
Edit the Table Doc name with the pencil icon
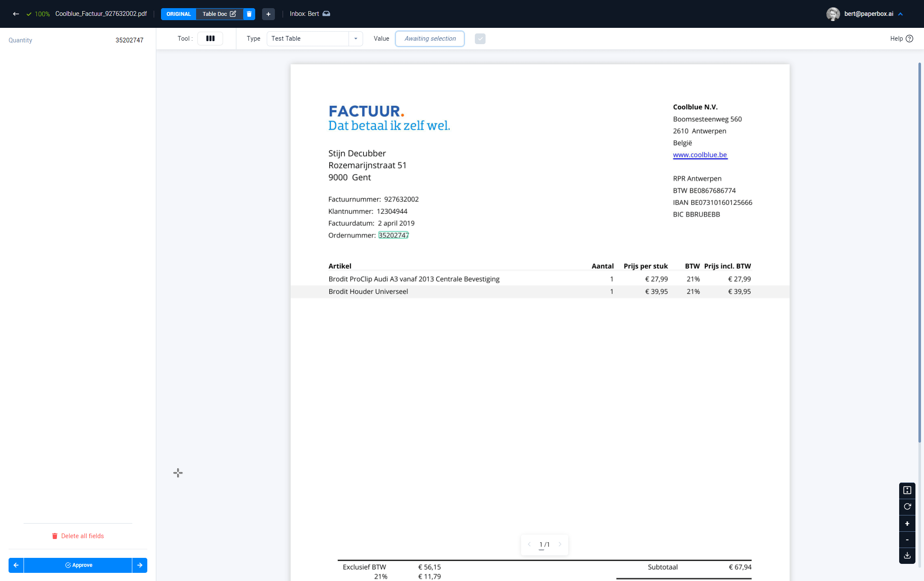point(233,14)
